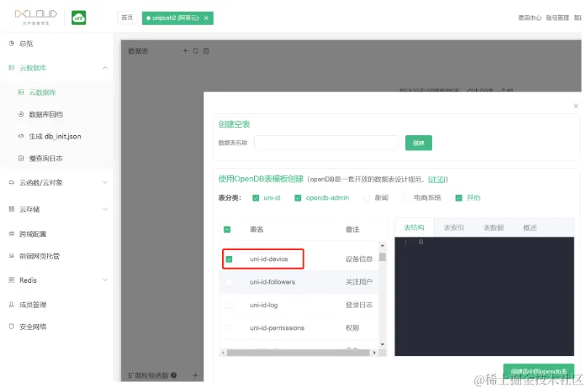588x391 pixels.
Task: Select the uni-id-permissions row name
Action: coord(277,328)
